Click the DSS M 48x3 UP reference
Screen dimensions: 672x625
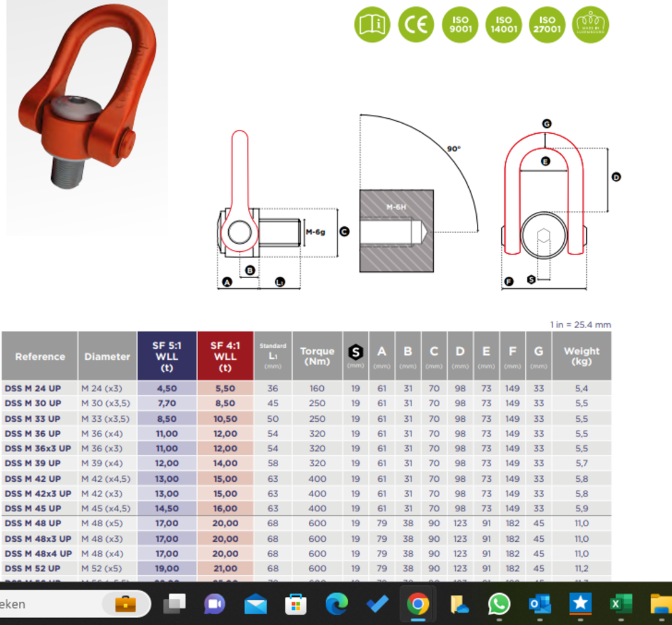(x=38, y=539)
